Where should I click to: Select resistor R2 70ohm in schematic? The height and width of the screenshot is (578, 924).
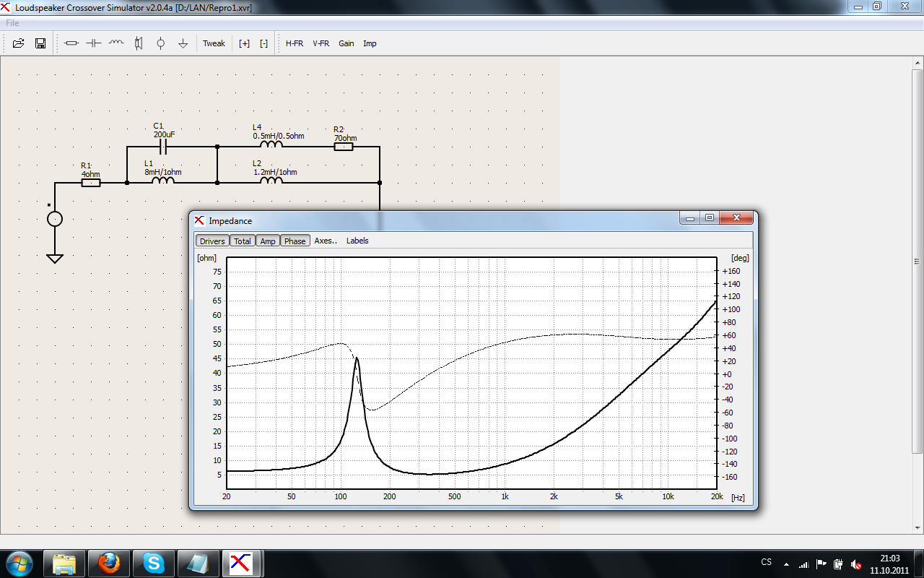[344, 147]
